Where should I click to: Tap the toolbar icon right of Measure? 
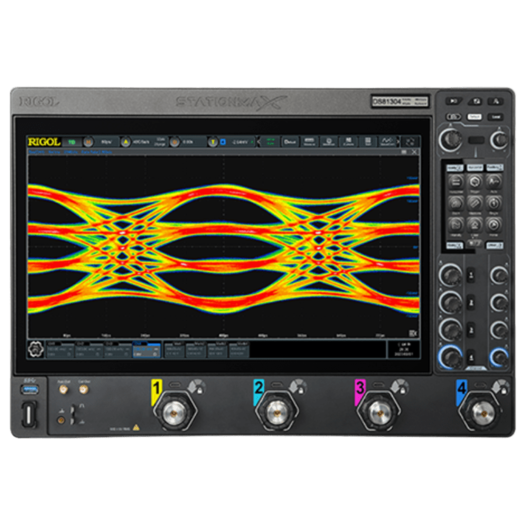[329, 142]
